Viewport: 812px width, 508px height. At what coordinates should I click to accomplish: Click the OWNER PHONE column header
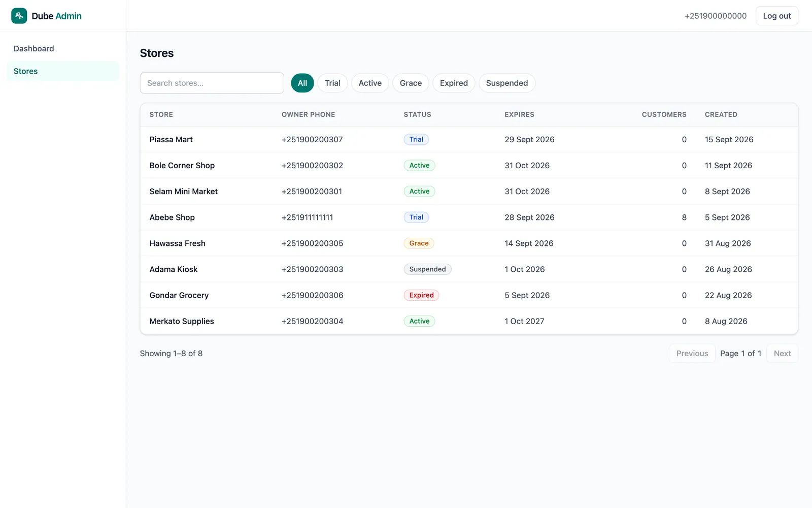tap(308, 114)
